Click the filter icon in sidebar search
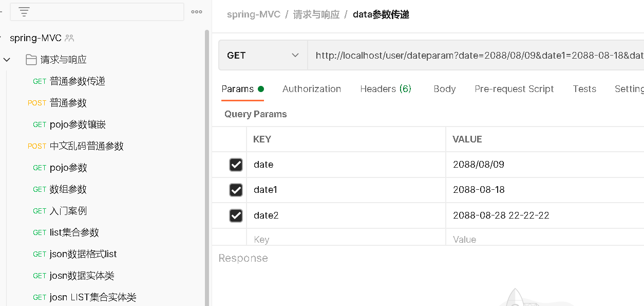The image size is (644, 306). [24, 12]
